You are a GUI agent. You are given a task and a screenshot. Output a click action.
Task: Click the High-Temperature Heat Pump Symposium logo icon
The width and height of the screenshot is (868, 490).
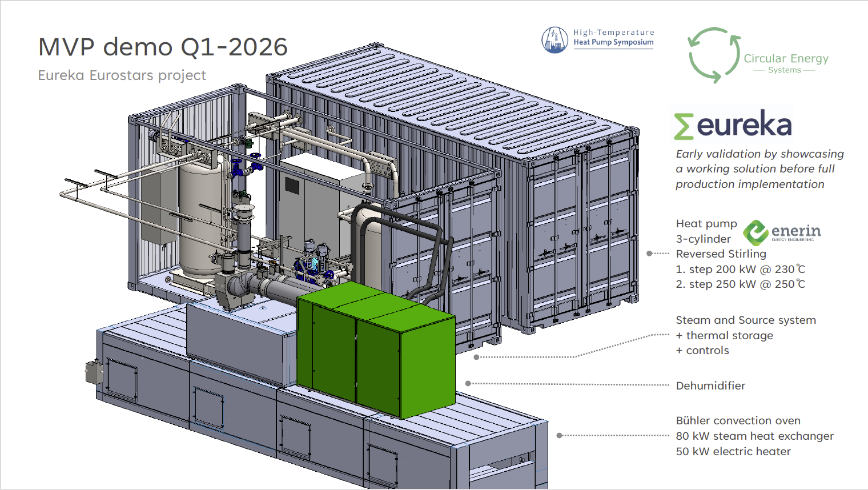[x=554, y=40]
